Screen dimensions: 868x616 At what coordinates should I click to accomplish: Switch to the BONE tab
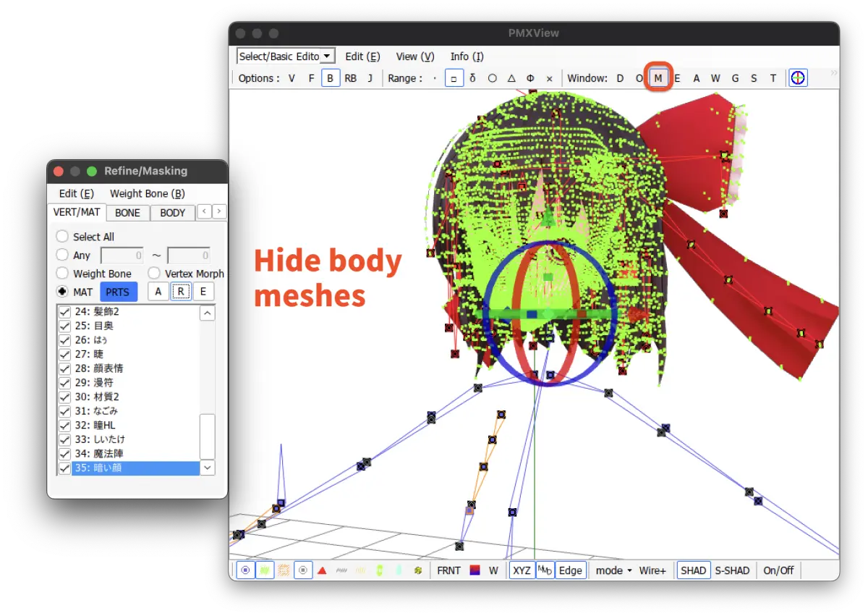pos(128,213)
